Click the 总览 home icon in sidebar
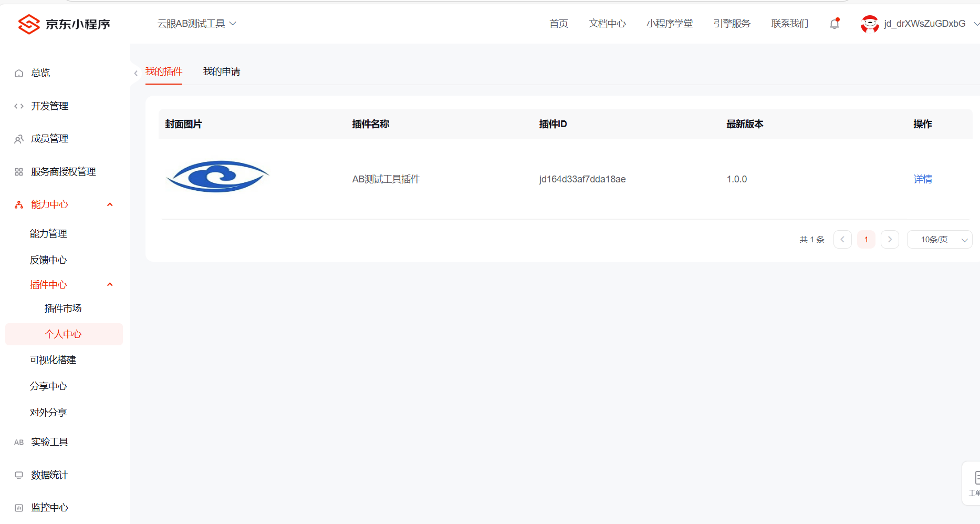This screenshot has height=524, width=980. (19, 73)
